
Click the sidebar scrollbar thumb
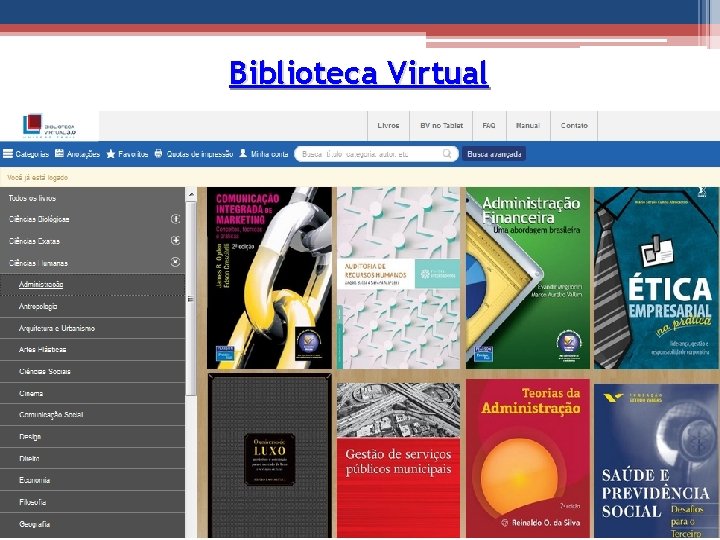coord(191,298)
